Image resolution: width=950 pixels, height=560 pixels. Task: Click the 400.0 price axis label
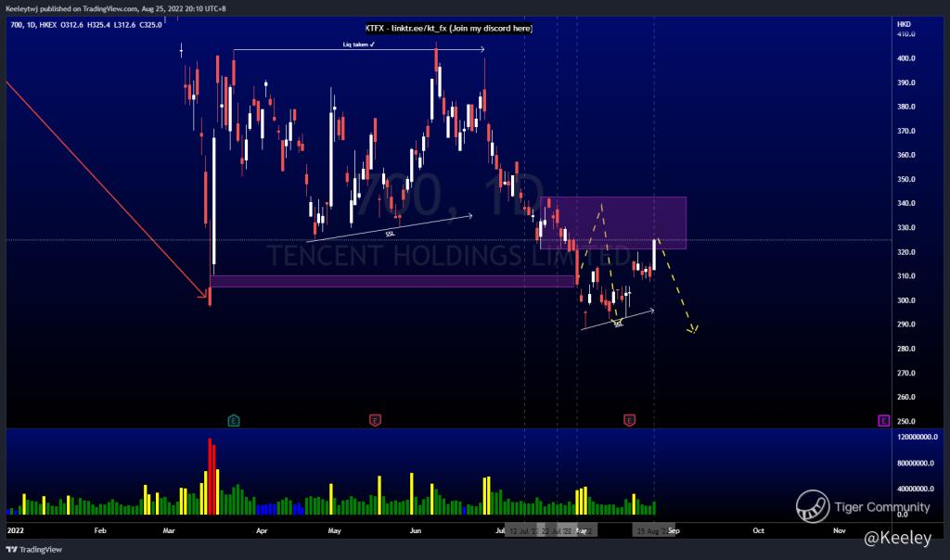(906, 58)
